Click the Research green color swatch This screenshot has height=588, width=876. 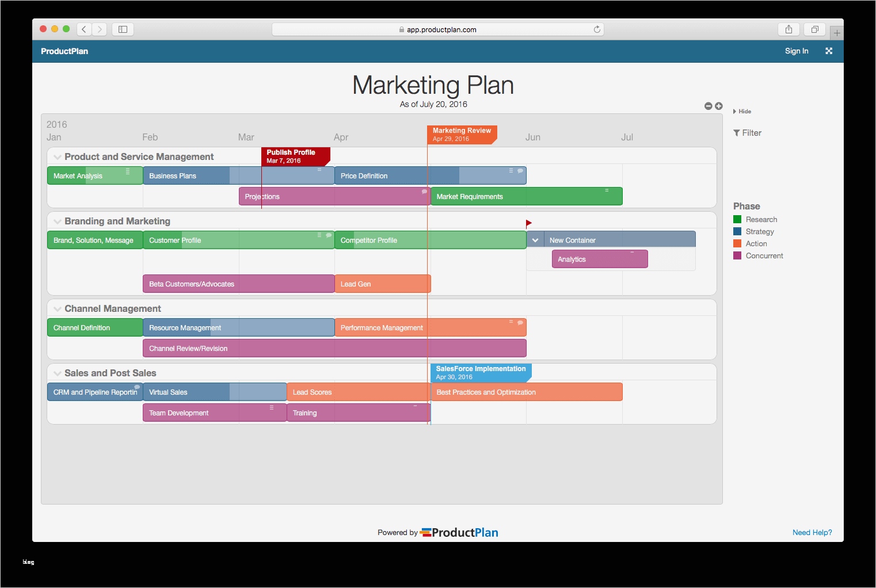[x=737, y=219]
